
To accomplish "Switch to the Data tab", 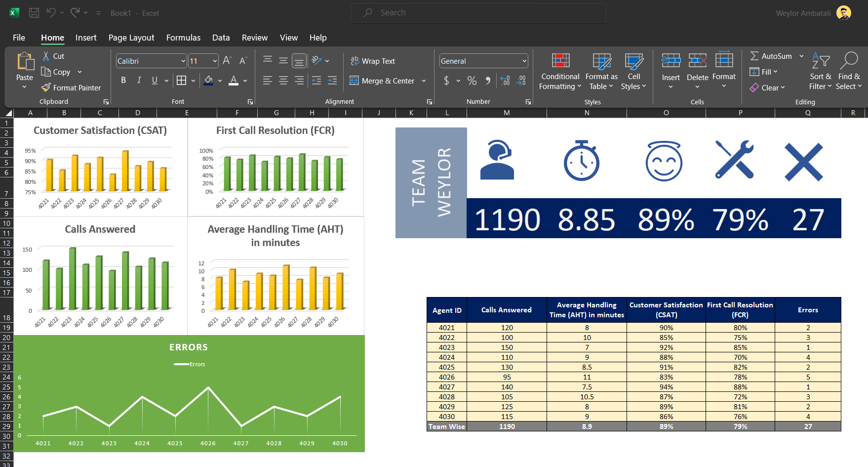I will click(221, 38).
